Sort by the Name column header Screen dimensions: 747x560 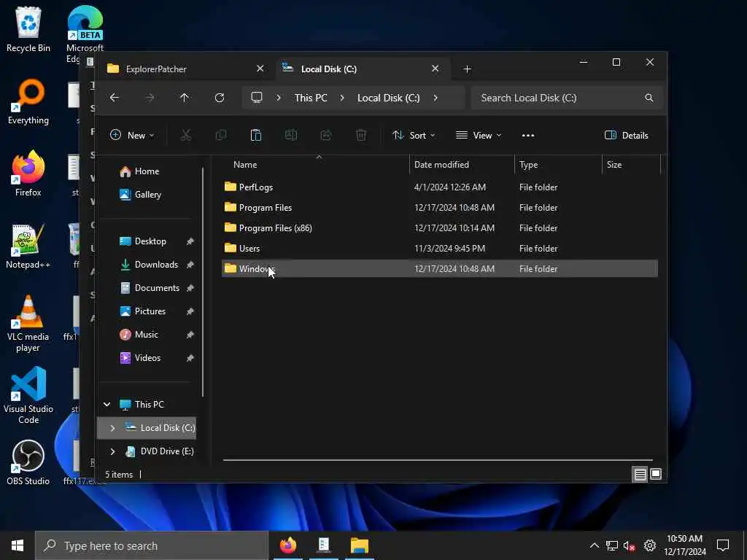coord(315,164)
